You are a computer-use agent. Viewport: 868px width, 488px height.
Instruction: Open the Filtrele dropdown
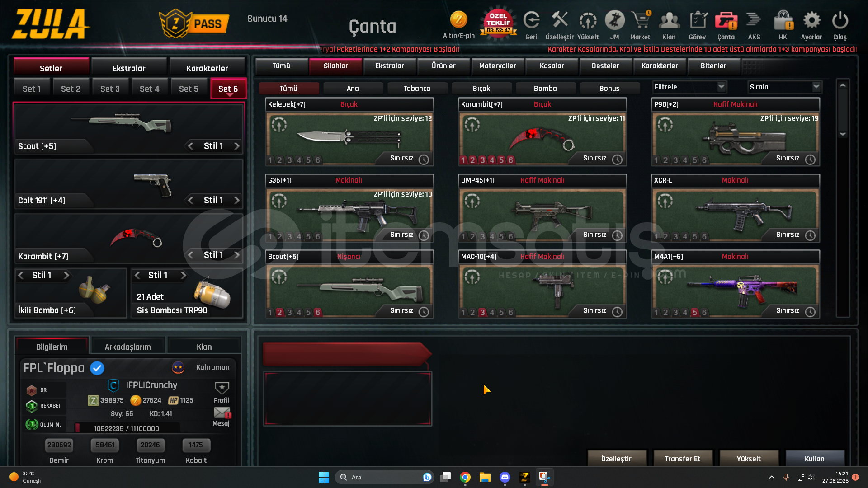click(689, 87)
